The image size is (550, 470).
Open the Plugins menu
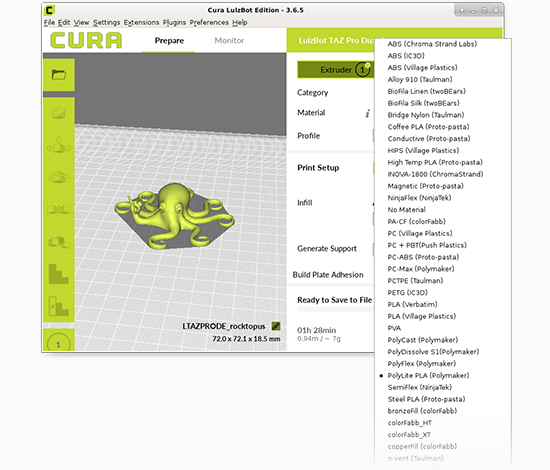point(174,22)
